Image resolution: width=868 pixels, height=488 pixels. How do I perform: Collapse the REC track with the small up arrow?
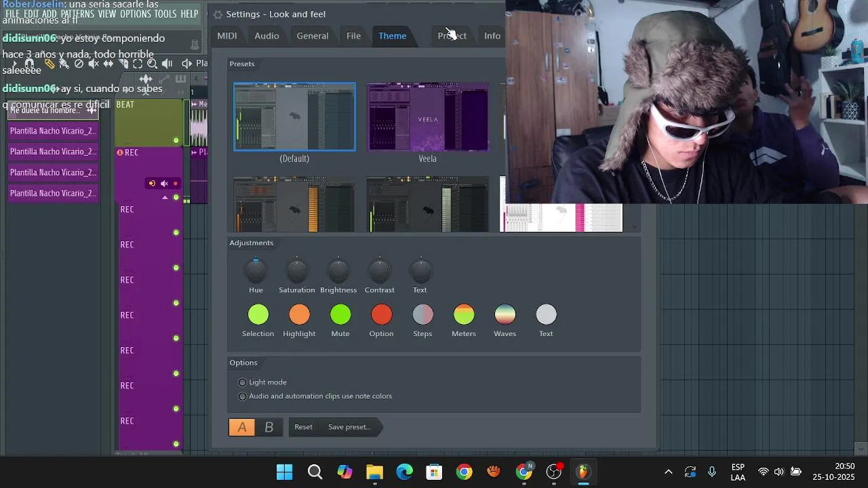tap(165, 197)
